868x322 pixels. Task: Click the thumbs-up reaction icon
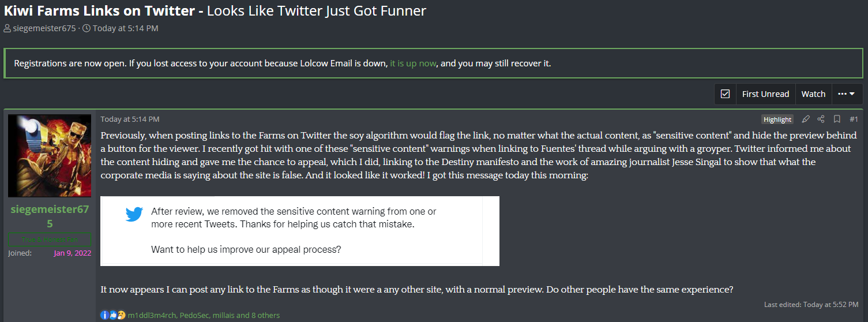[x=112, y=315]
